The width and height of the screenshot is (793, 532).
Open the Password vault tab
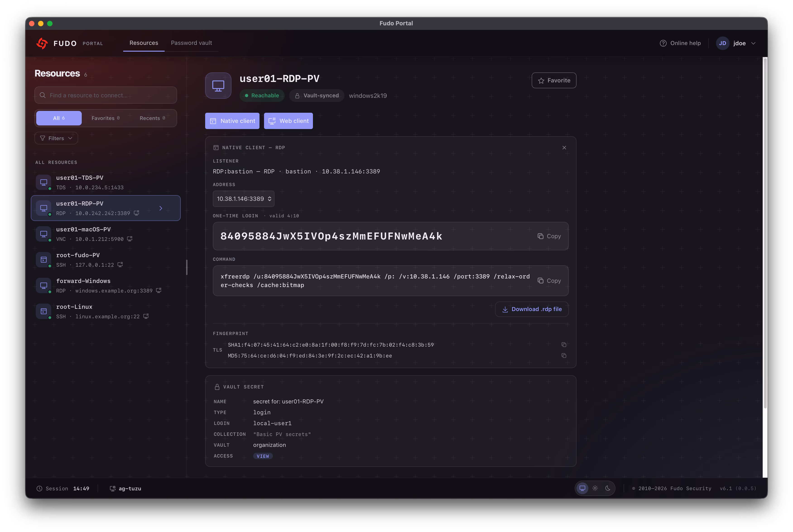191,43
